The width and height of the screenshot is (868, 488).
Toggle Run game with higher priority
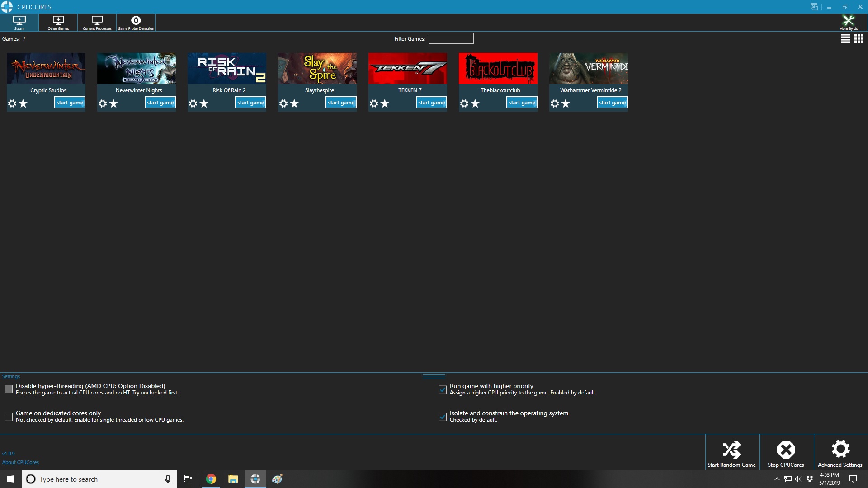[443, 389]
